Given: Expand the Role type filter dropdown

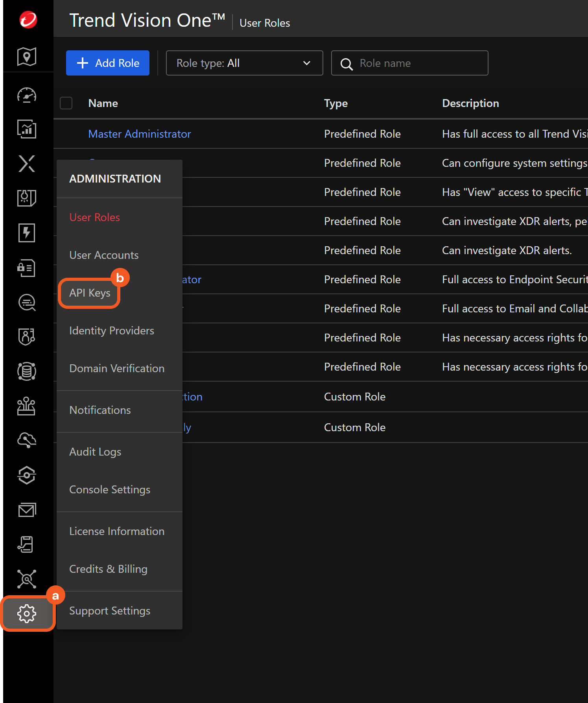Looking at the screenshot, I should click(244, 63).
